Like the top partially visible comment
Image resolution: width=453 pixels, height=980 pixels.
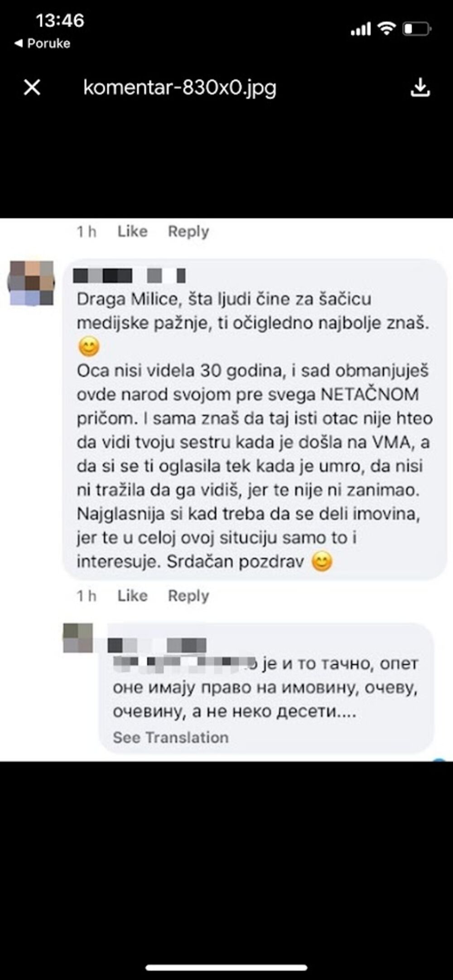(132, 231)
